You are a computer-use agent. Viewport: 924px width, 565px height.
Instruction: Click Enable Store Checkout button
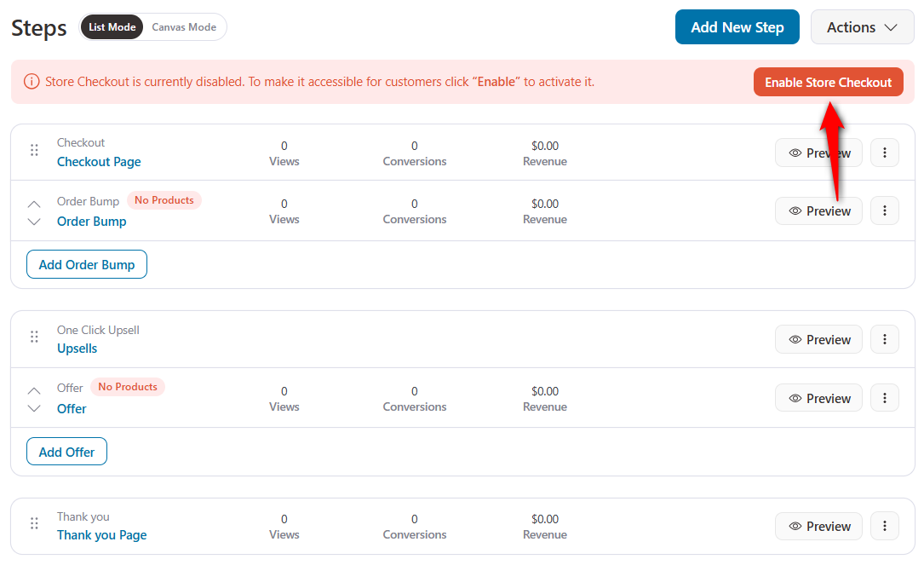click(828, 83)
